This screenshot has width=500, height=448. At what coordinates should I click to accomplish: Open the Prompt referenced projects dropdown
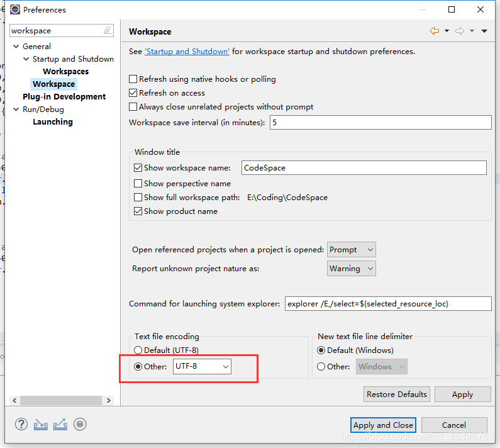(x=352, y=250)
